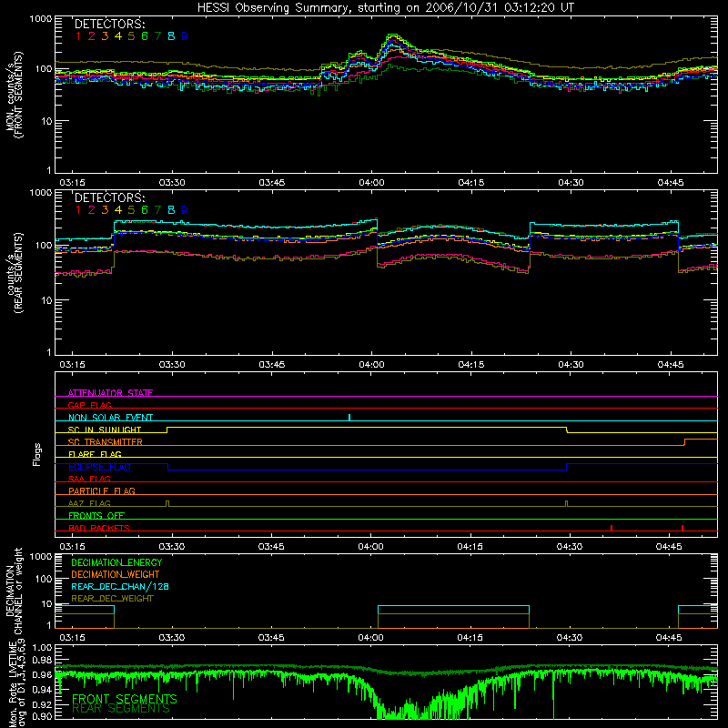The height and width of the screenshot is (728, 728).
Task: Select pink detector 2 in rear segments legend
Action: click(92, 210)
